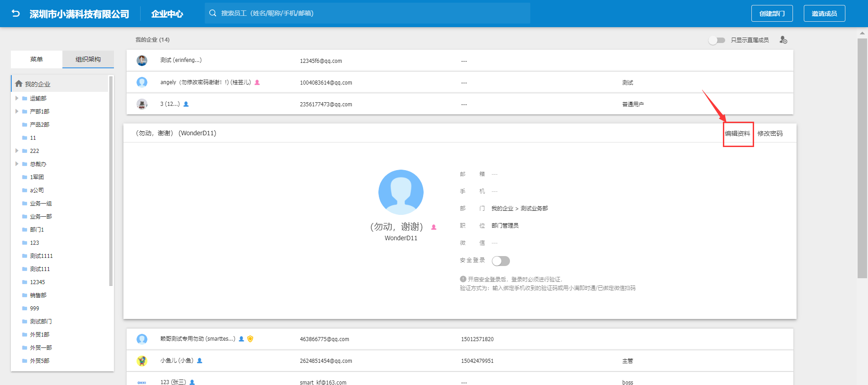
Task: Expand the 总裁办 tree node
Action: [17, 164]
